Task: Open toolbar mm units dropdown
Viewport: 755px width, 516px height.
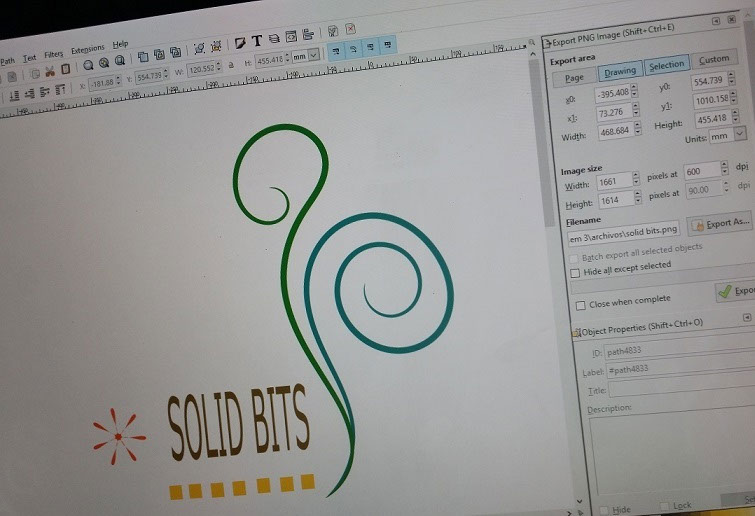Action: (x=313, y=54)
